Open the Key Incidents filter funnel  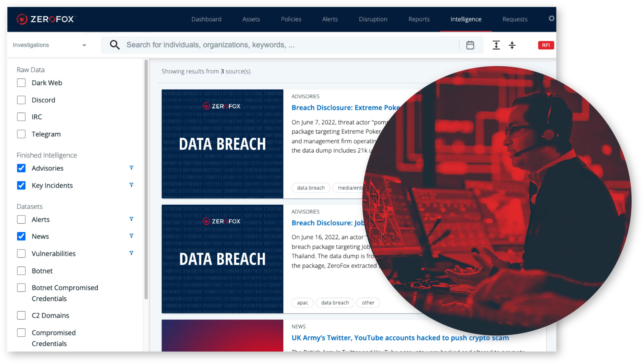(x=131, y=185)
